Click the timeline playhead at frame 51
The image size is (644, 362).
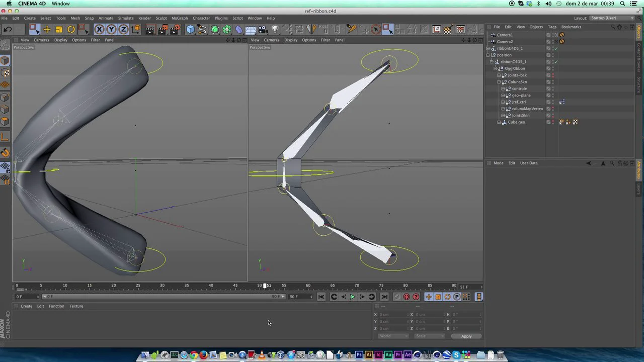(x=265, y=286)
